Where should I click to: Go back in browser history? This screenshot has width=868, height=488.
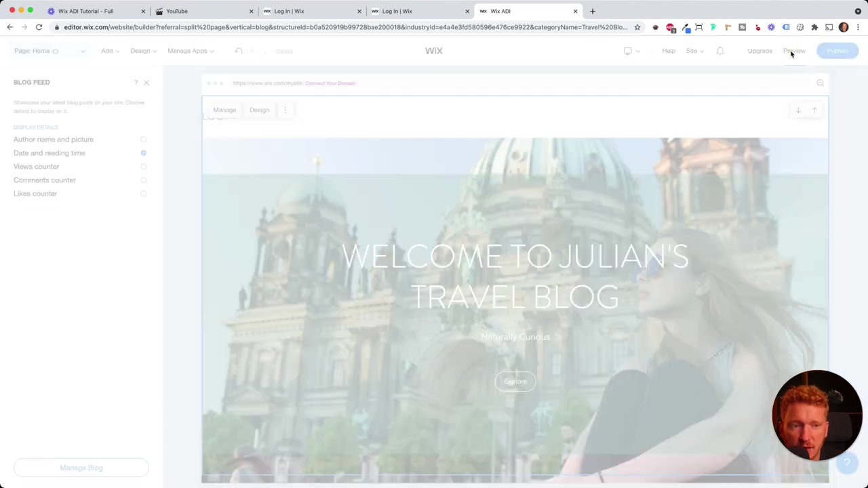(9, 27)
